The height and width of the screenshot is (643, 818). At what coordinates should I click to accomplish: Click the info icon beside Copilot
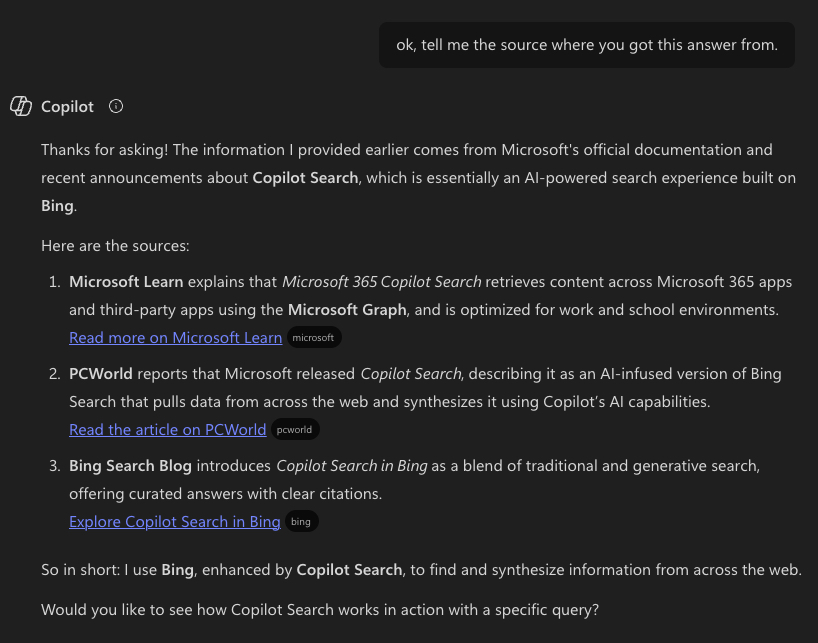click(116, 106)
